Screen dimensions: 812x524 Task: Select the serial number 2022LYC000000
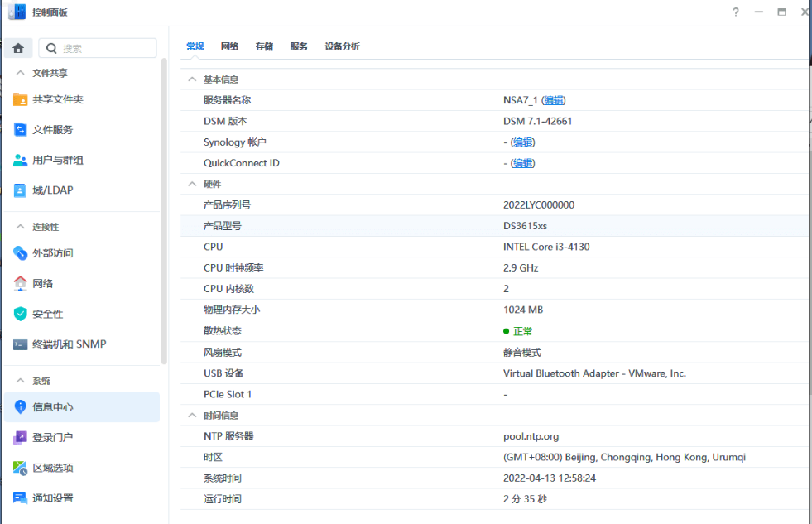coord(539,205)
